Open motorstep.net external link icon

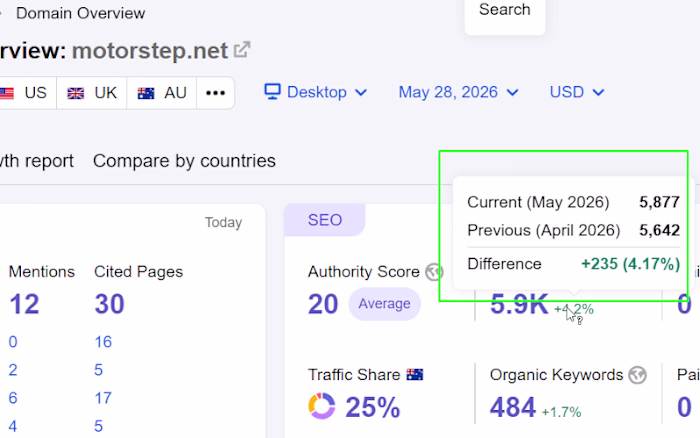(242, 50)
